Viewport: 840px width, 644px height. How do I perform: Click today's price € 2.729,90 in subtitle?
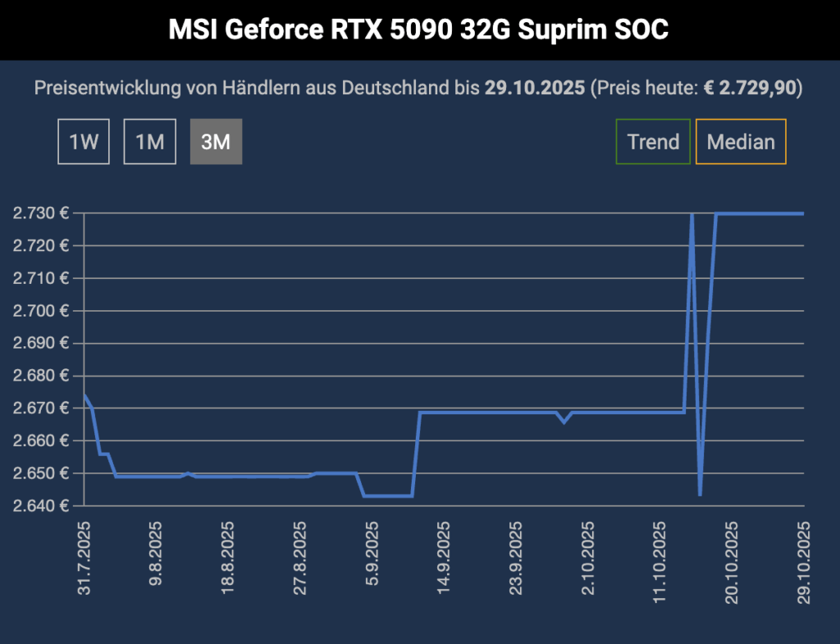click(x=752, y=88)
